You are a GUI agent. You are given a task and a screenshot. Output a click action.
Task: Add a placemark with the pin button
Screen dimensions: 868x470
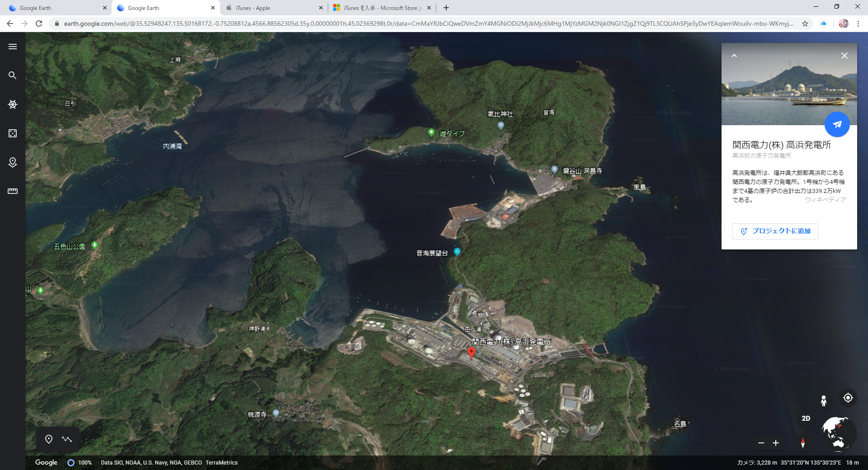click(49, 439)
